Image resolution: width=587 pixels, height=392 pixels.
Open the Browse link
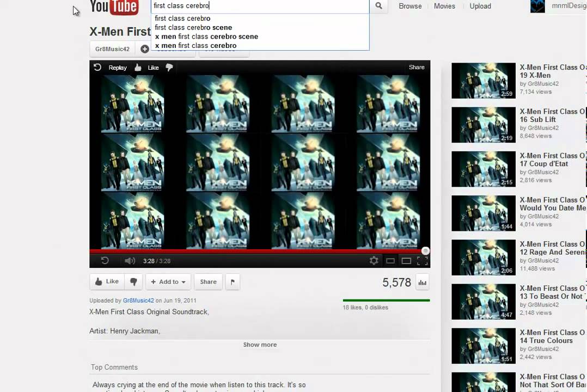tap(410, 6)
